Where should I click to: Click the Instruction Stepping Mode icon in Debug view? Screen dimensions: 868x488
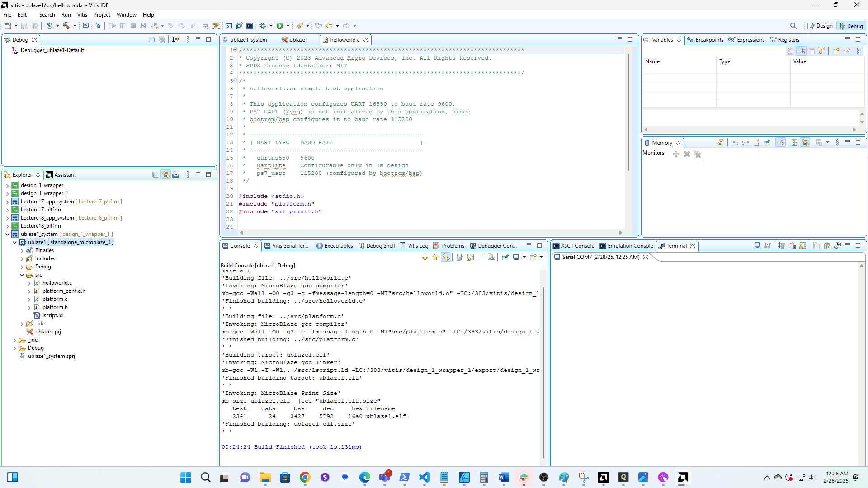175,39
